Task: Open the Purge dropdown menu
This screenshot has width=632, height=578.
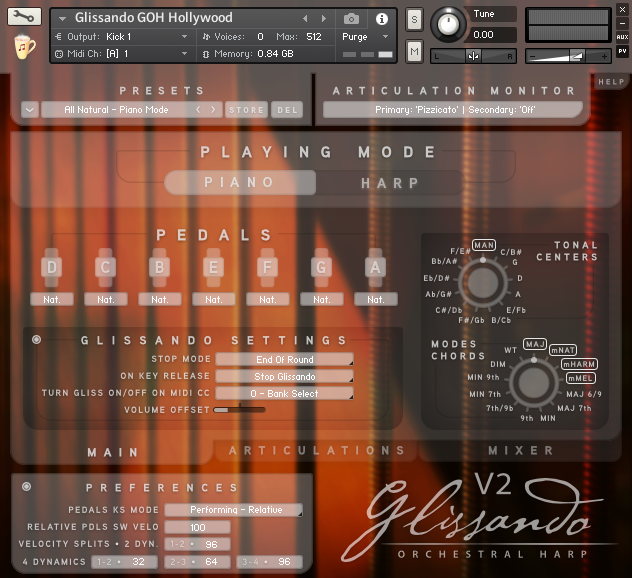Action: click(365, 37)
